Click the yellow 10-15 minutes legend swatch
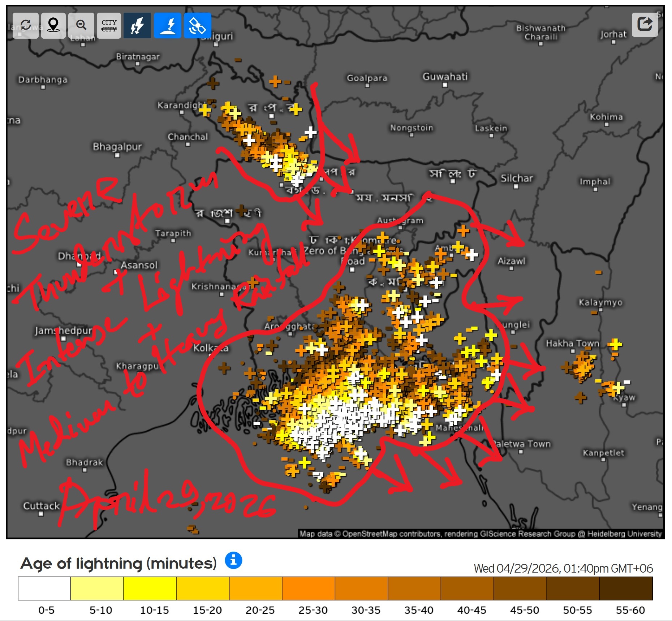The image size is (672, 621). (150, 588)
